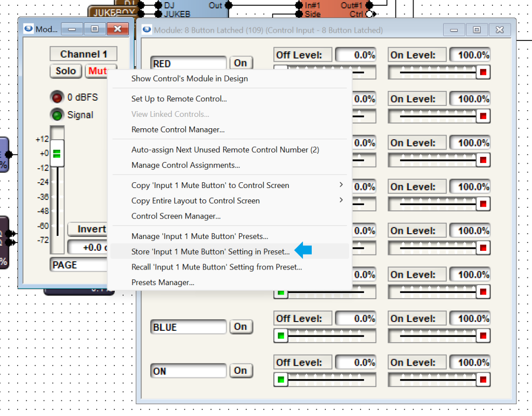Click the Channel 1 module window icon
Screen dimensions: 532x416
click(28, 29)
